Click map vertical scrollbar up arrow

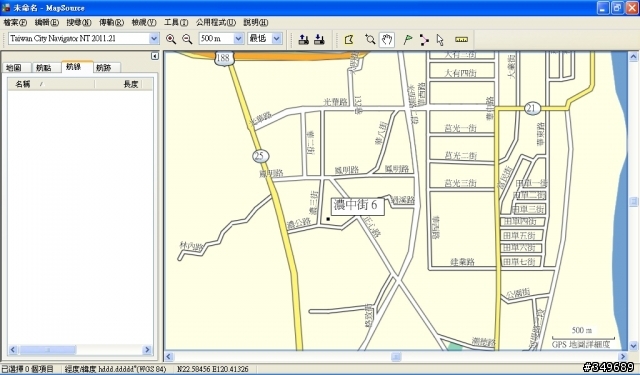pyautogui.click(x=633, y=57)
